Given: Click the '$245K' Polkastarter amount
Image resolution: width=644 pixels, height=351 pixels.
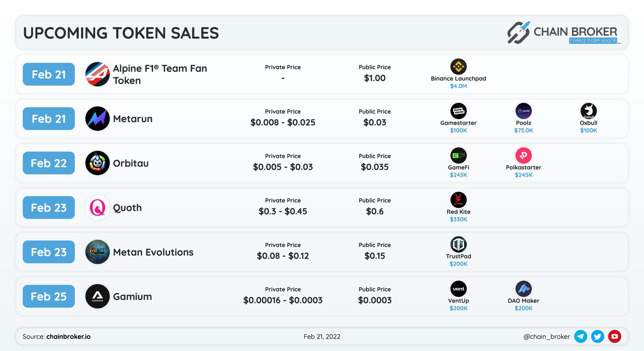Looking at the screenshot, I should (524, 175).
